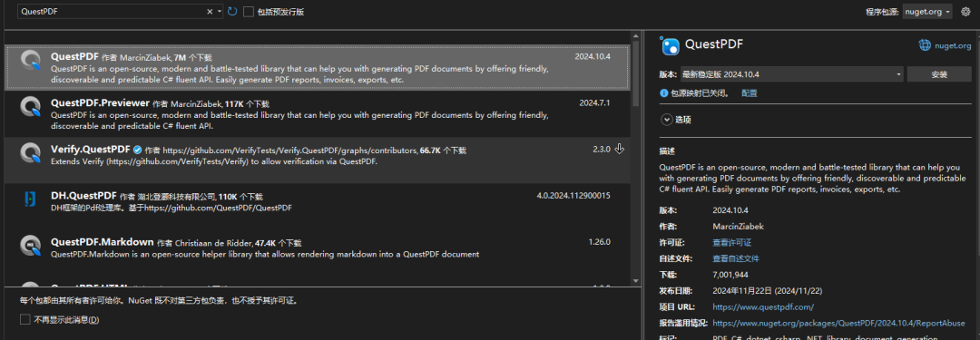Open the nuget.org link in details
The height and width of the screenshot is (340, 980).
[953, 45]
